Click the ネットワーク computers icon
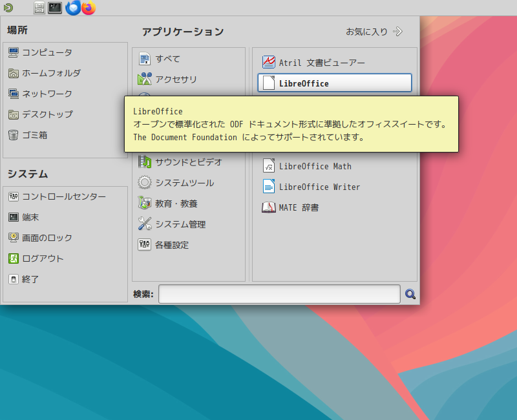Viewport: 517px width, 420px height. (13, 94)
